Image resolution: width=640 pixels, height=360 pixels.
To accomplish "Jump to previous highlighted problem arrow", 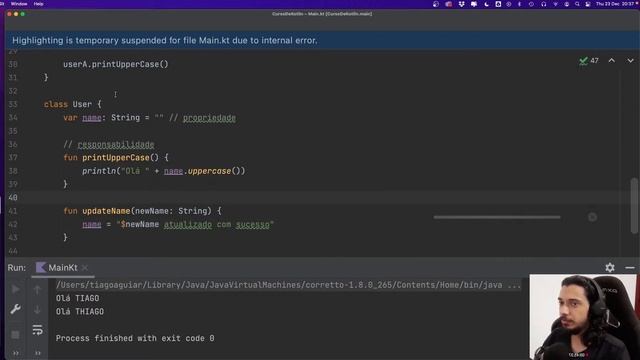I will coord(611,60).
